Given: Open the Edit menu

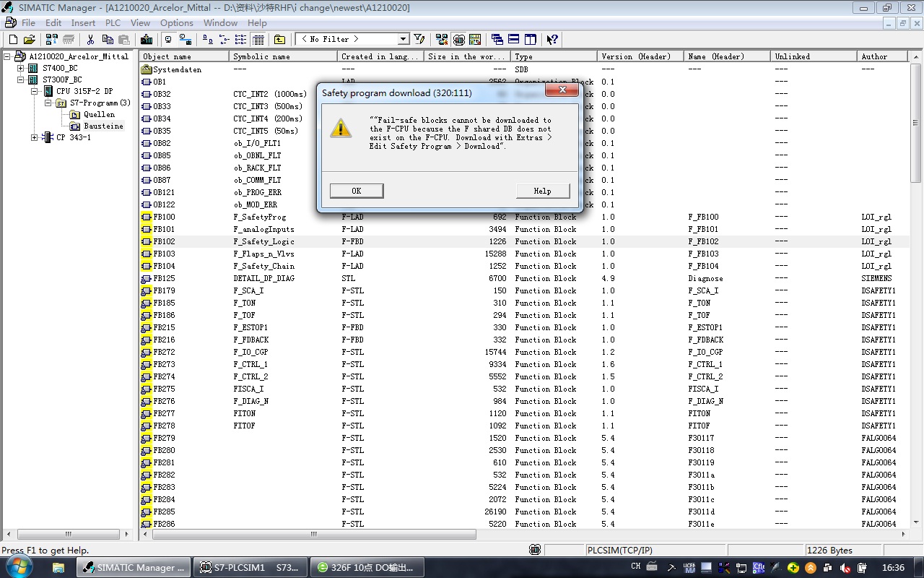Looking at the screenshot, I should (53, 22).
